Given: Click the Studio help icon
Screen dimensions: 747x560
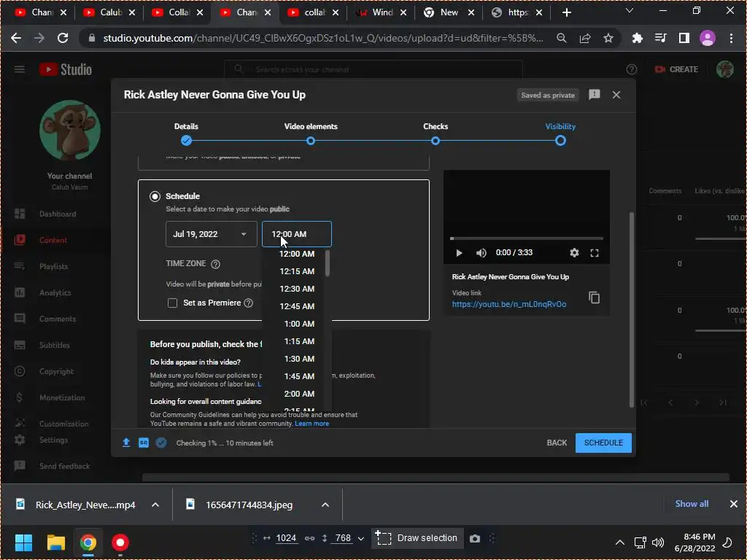Looking at the screenshot, I should pyautogui.click(x=631, y=69).
